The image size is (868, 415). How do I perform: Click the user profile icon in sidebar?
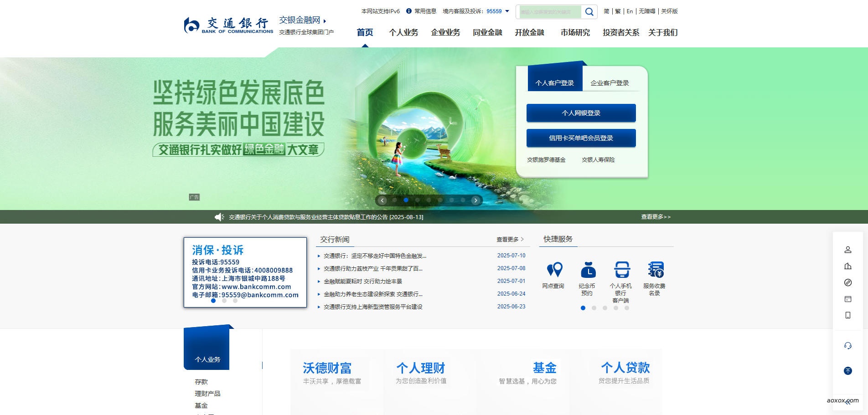click(847, 250)
